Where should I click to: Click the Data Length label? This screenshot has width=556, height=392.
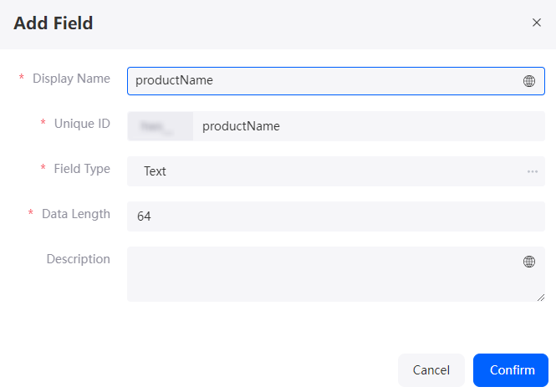[76, 214]
